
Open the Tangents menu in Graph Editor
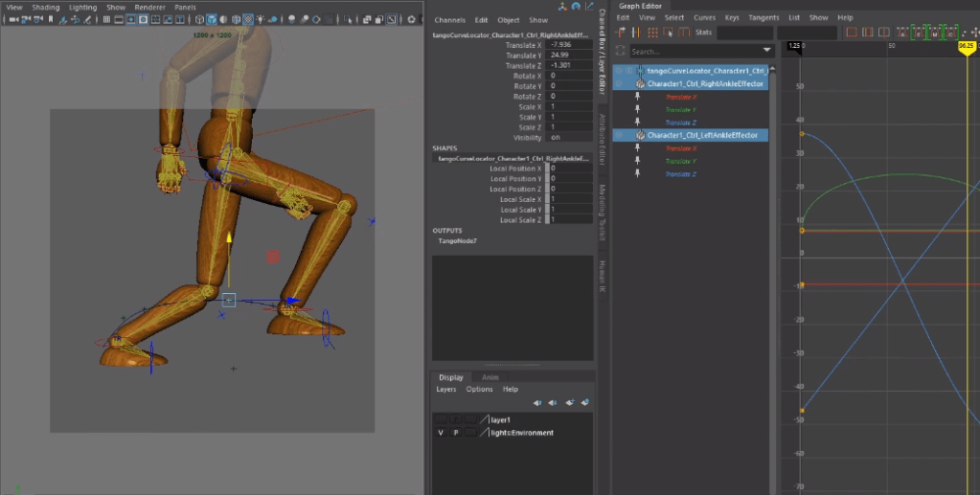[x=763, y=17]
